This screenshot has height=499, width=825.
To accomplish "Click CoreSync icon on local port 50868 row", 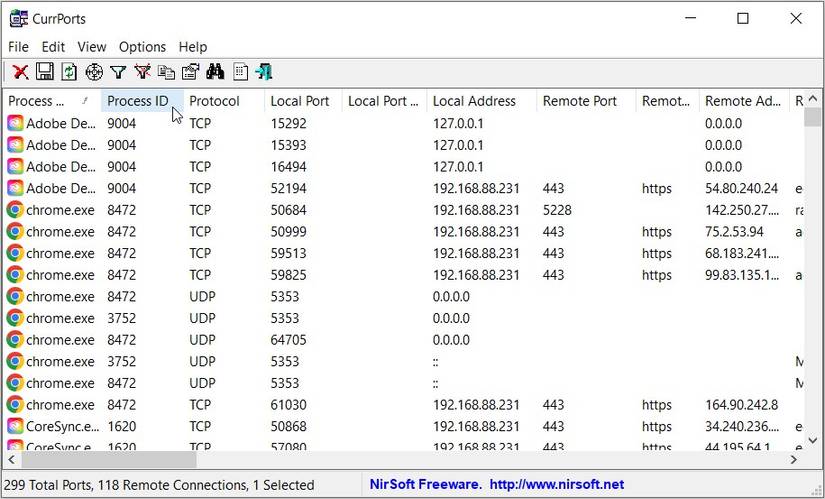I will [15, 426].
